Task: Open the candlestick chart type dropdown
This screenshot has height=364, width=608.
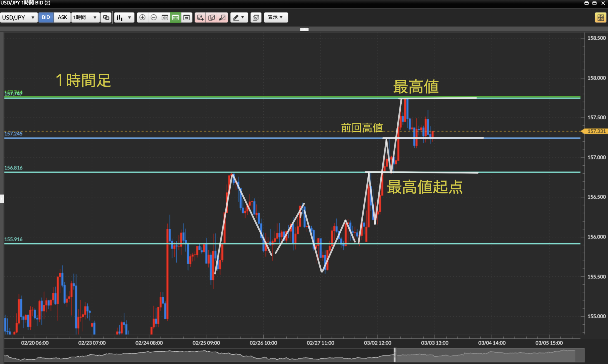Action: pyautogui.click(x=124, y=17)
